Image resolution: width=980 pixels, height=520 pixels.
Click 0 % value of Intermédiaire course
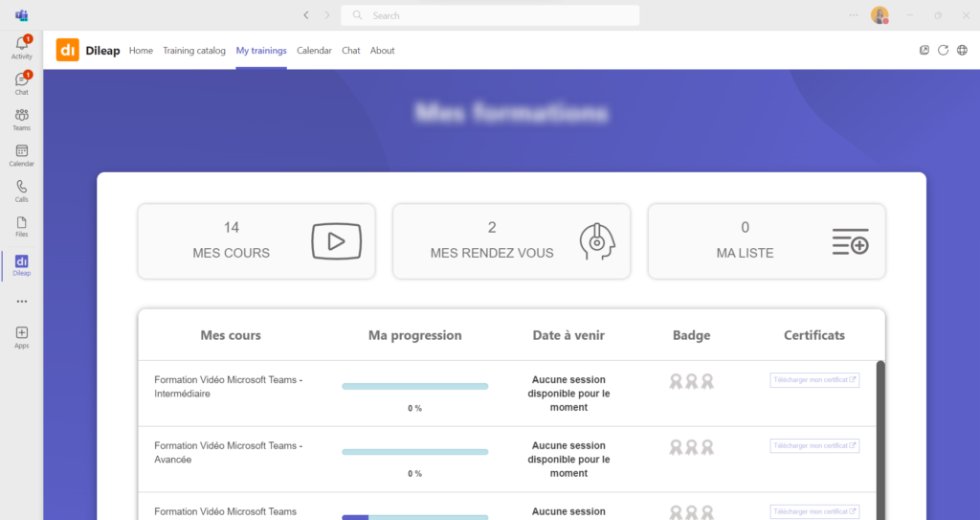pyautogui.click(x=415, y=408)
